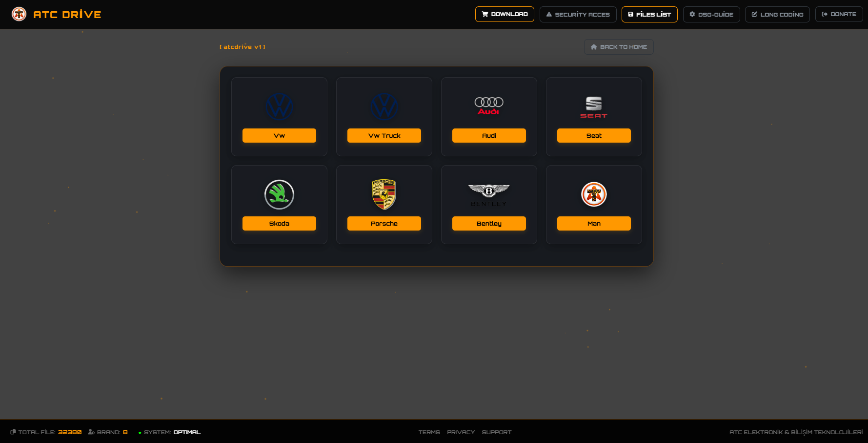Click the Audi rings logo
The image size is (868, 443).
[489, 106]
